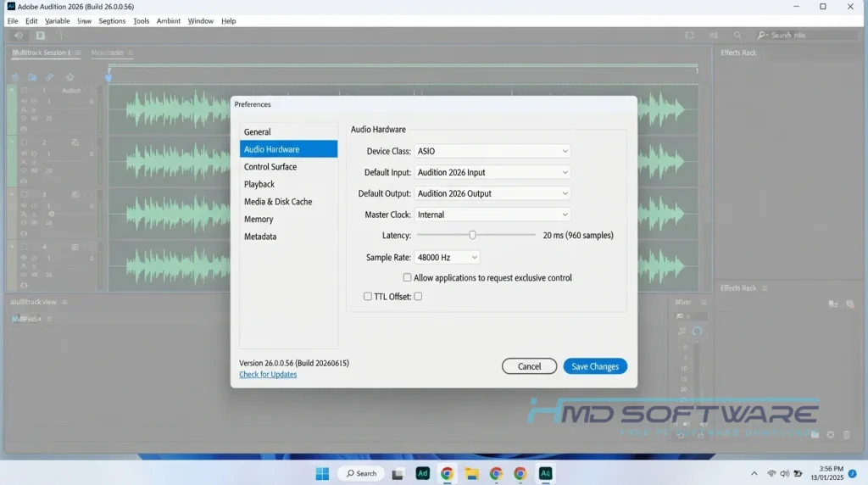Viewport: 868px width, 485px height.
Task: Mute track 1 with its speaker icon
Action: point(24,101)
